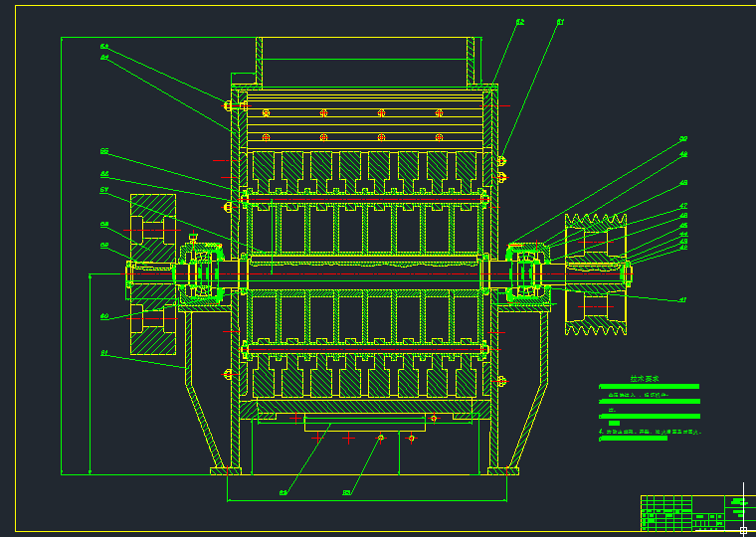Select the feed hopper opening at top
This screenshot has width=756, height=537.
[x=365, y=62]
